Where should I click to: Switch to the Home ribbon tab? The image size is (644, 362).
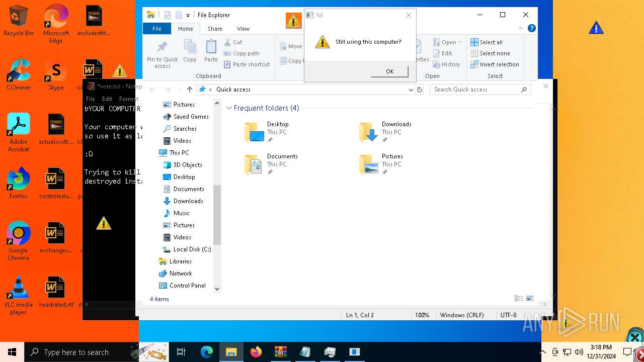[185, 29]
